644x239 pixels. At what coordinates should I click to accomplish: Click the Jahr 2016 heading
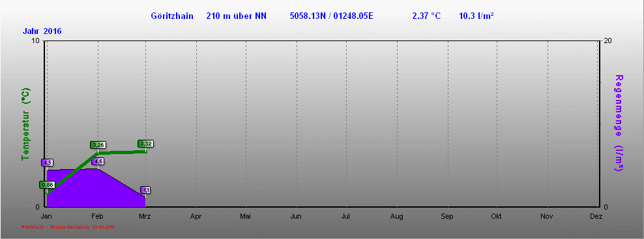(42, 31)
